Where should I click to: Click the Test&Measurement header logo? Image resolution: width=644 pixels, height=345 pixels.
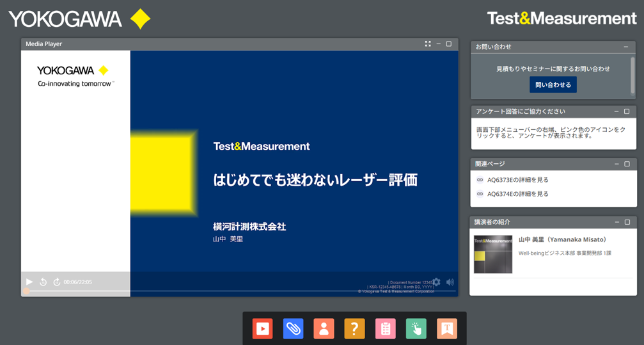(x=562, y=19)
